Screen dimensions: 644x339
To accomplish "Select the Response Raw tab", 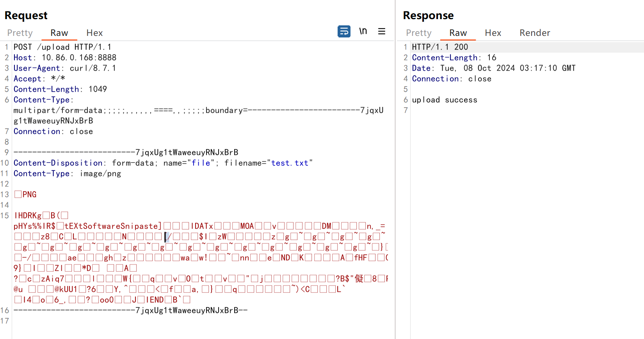I will (458, 33).
